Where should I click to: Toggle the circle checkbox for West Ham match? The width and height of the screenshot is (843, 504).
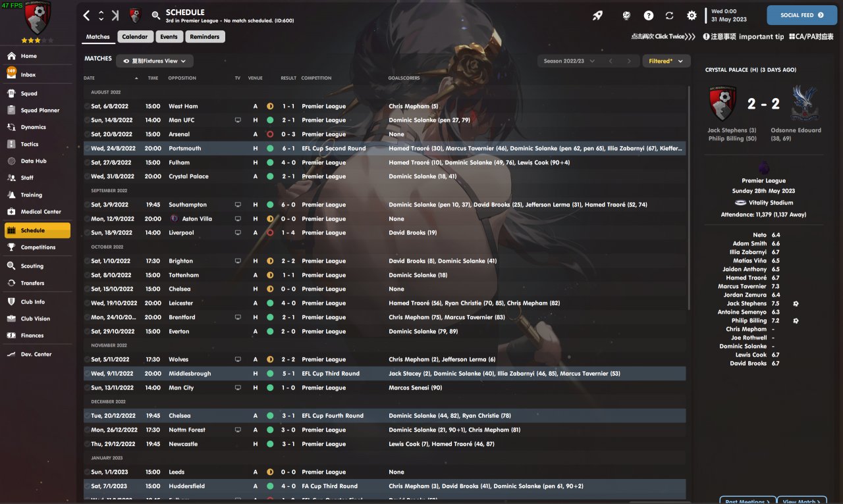[x=88, y=106]
